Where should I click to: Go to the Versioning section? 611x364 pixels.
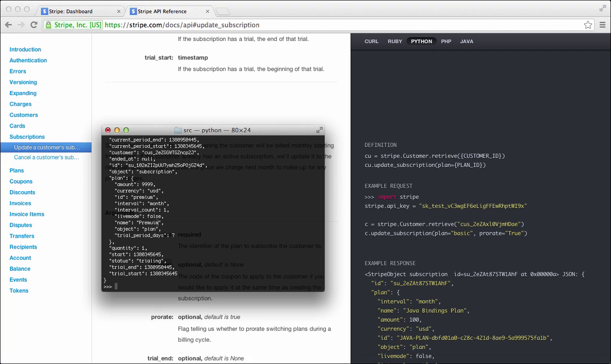point(23,82)
